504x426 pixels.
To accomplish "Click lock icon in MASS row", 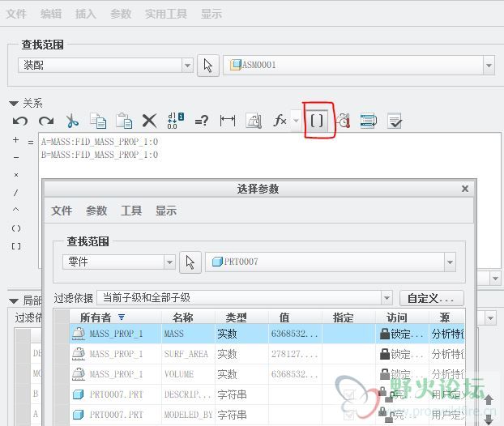I will [385, 334].
